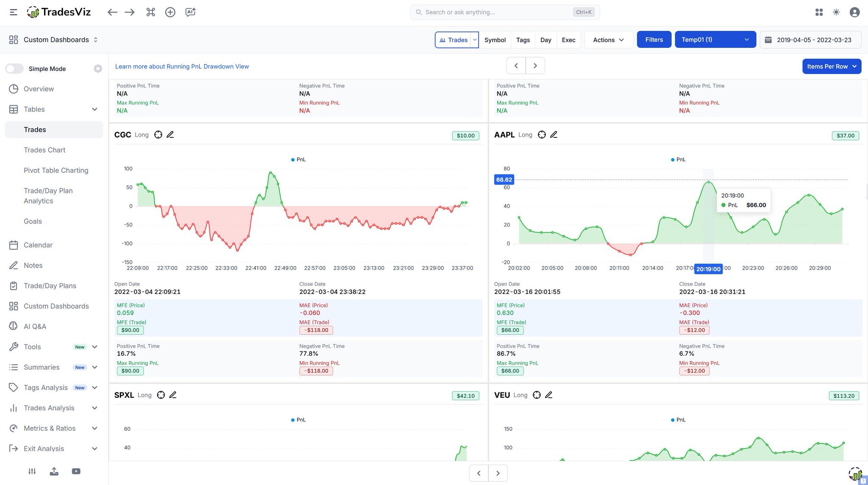
Task: Toggle PnL legend in CGC chart
Action: tap(298, 160)
